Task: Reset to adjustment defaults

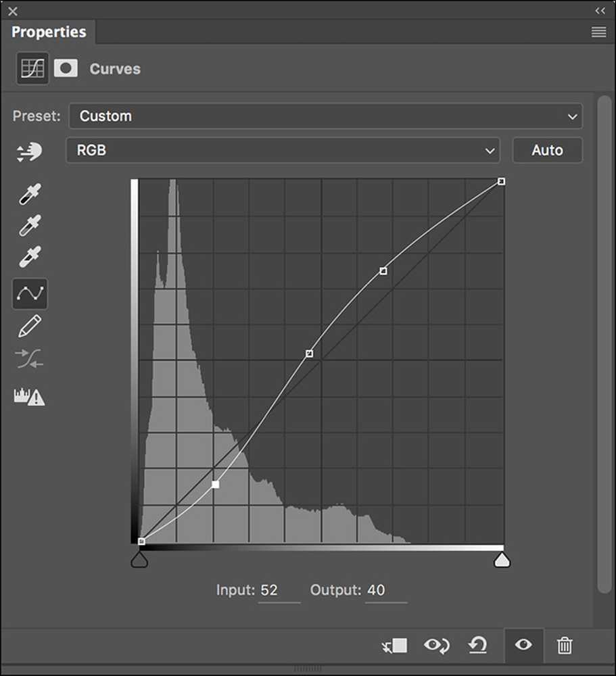Action: (x=477, y=646)
